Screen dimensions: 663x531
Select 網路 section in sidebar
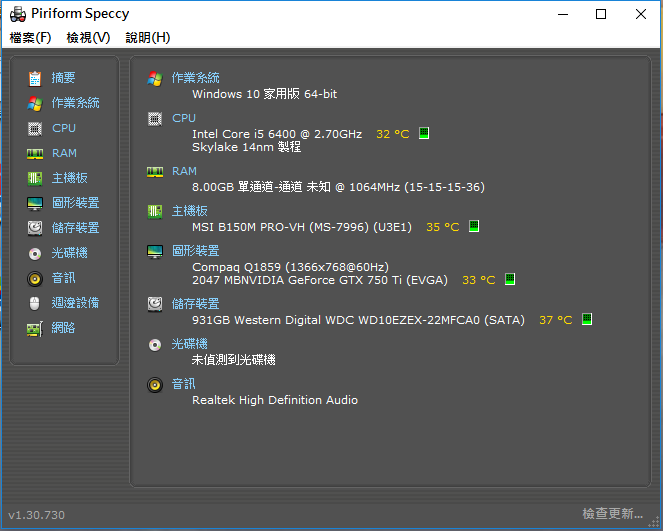63,328
